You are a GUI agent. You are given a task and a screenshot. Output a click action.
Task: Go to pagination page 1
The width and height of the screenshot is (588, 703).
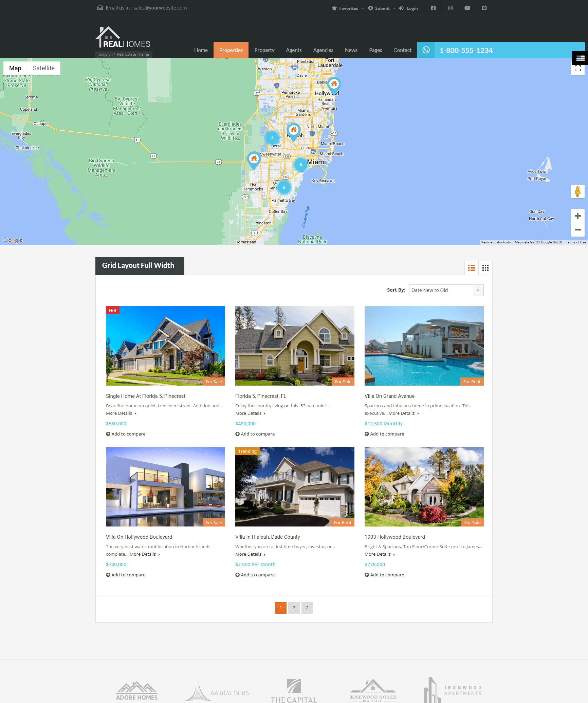281,608
